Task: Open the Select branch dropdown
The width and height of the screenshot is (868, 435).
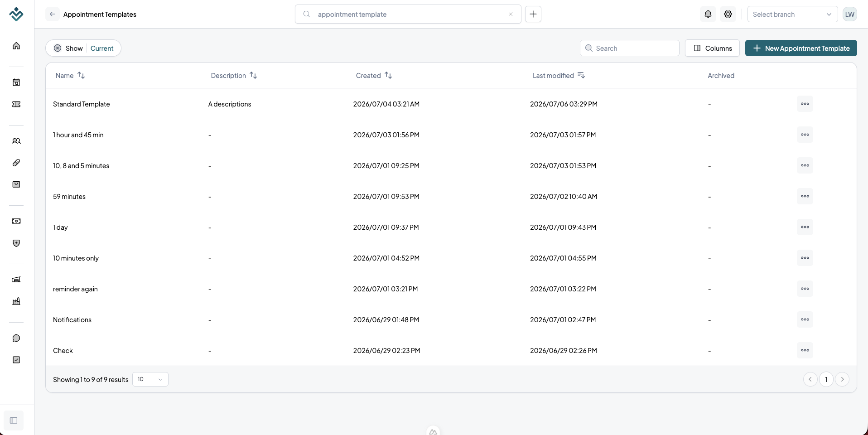Action: coord(792,14)
